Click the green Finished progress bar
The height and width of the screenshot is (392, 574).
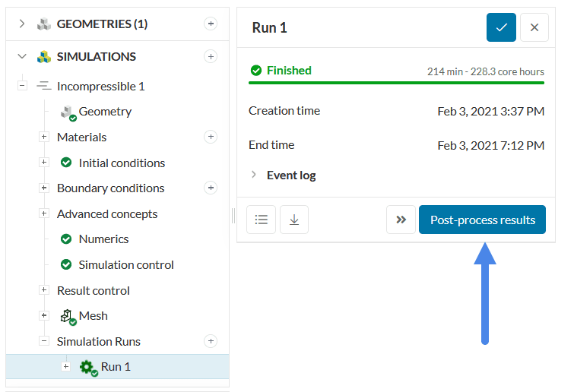pyautogui.click(x=396, y=81)
